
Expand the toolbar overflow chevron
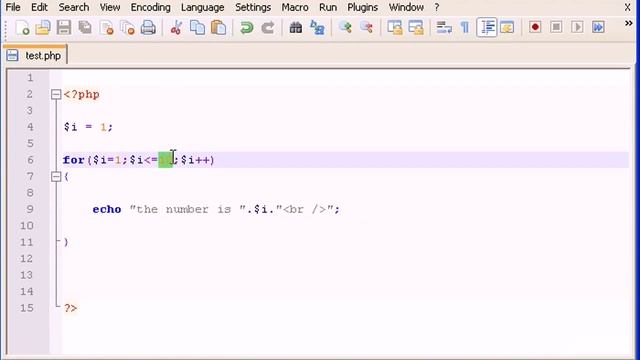point(629,24)
